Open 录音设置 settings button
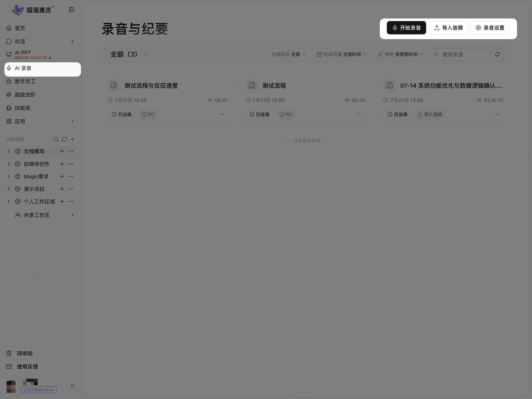 point(490,28)
